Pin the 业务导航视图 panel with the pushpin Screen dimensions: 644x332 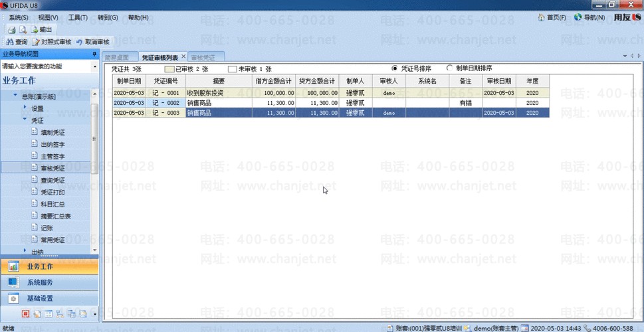(x=94, y=54)
